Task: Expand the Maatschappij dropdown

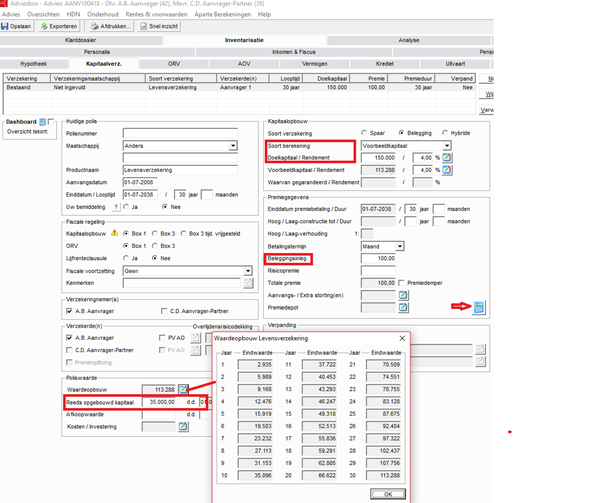Action: coord(233,146)
